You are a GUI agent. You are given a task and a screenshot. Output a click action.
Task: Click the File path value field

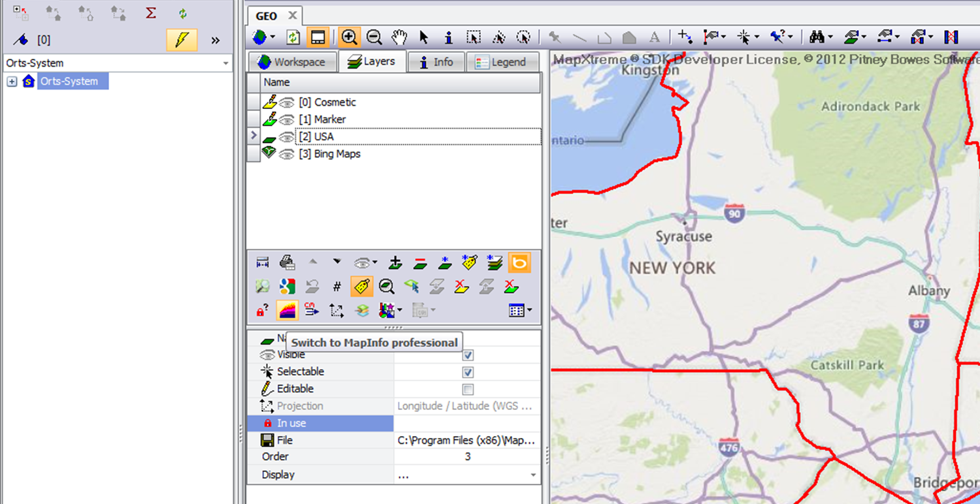[x=468, y=440]
